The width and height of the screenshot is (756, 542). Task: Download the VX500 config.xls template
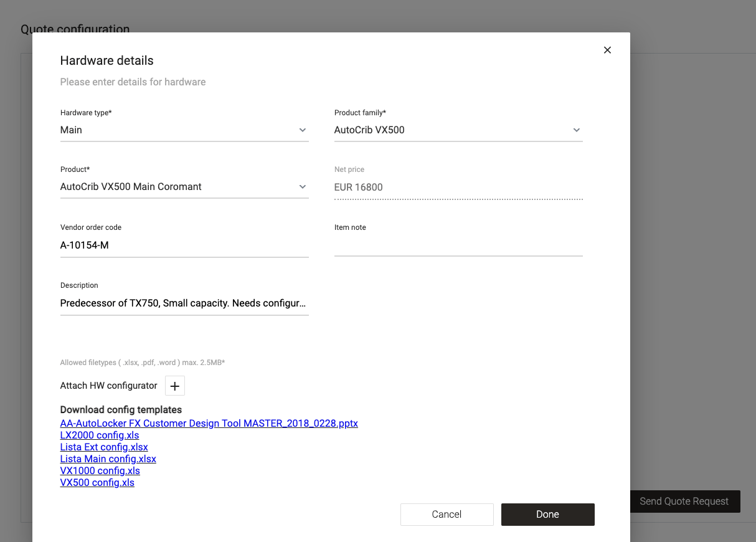pyautogui.click(x=97, y=483)
